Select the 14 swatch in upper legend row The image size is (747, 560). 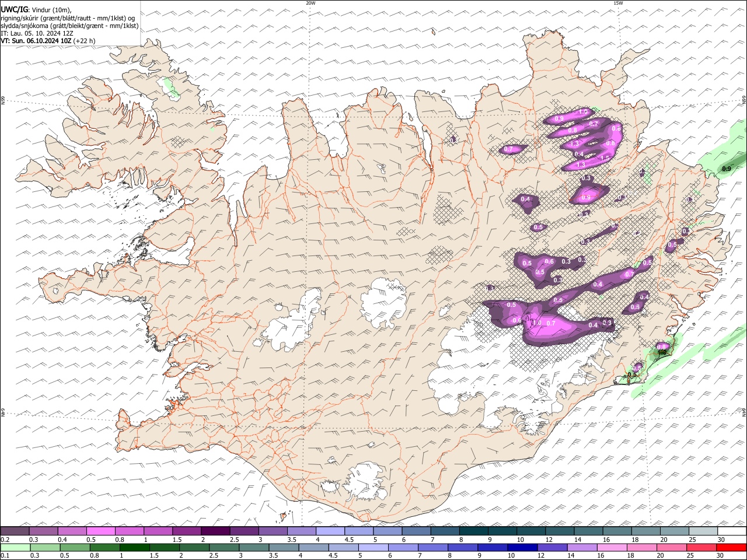(588, 531)
